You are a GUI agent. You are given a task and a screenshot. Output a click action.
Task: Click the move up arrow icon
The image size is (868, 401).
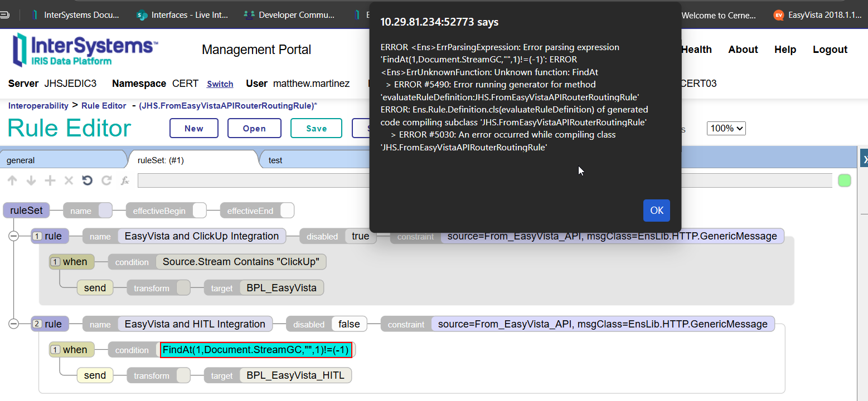(x=13, y=180)
